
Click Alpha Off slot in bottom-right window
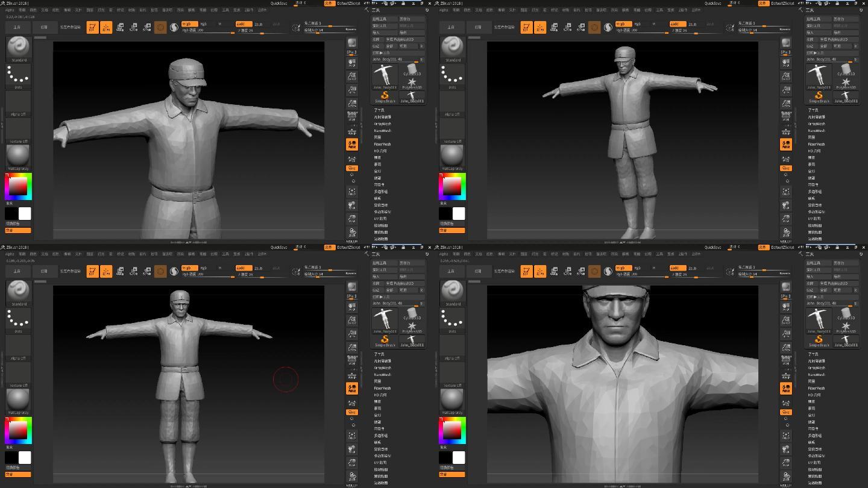(x=452, y=348)
